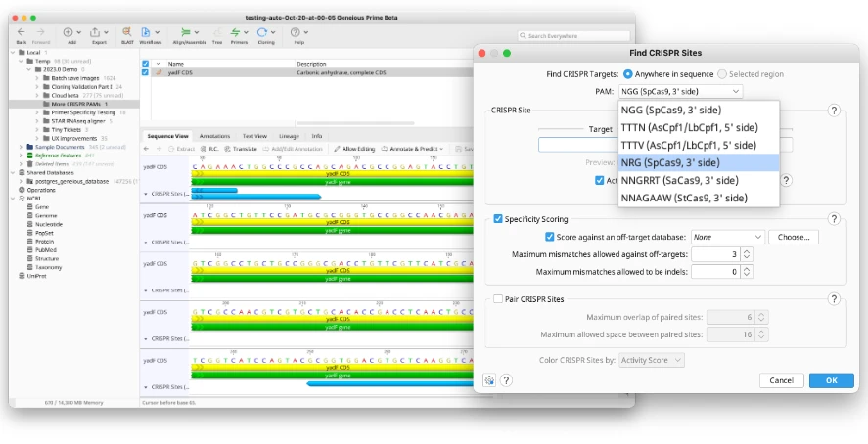The height and width of the screenshot is (444, 868).
Task: Select the Selected region radio button
Action: [x=722, y=74]
